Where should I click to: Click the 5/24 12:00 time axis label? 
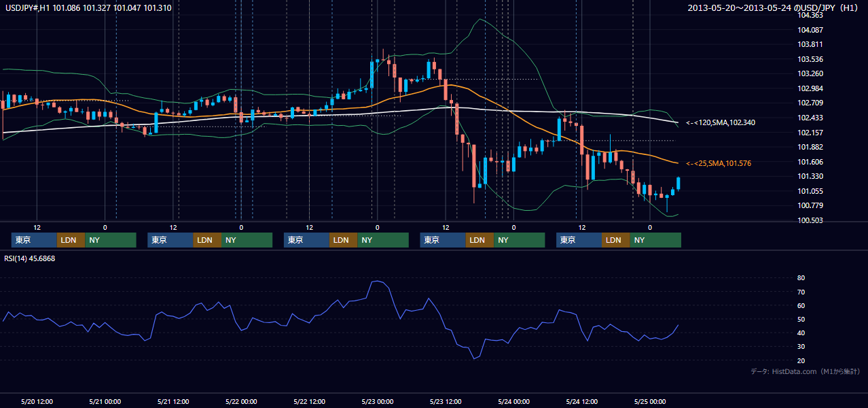[x=582, y=401]
